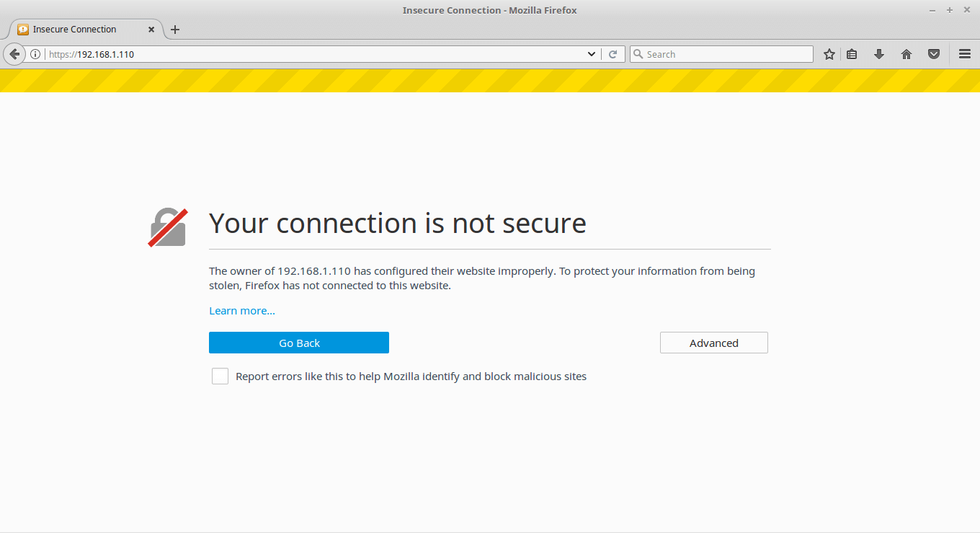Viewport: 980px width, 533px height.
Task: Click the Go Back button
Action: click(299, 343)
